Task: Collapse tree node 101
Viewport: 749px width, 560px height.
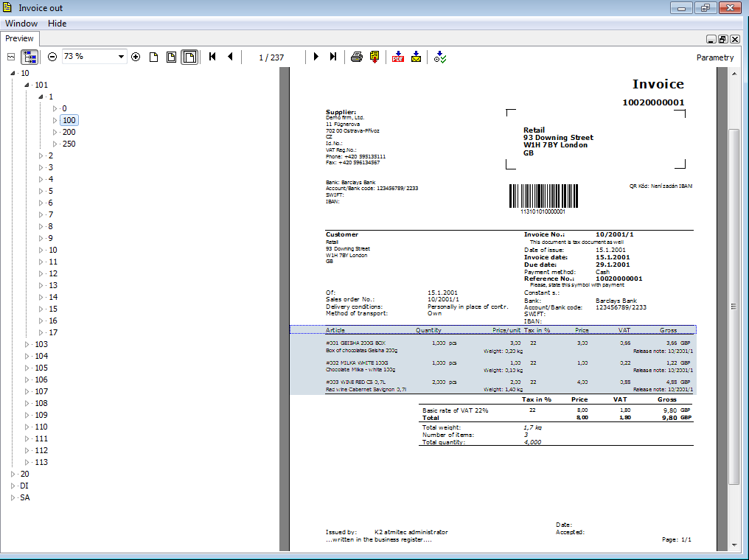Action: (x=27, y=85)
